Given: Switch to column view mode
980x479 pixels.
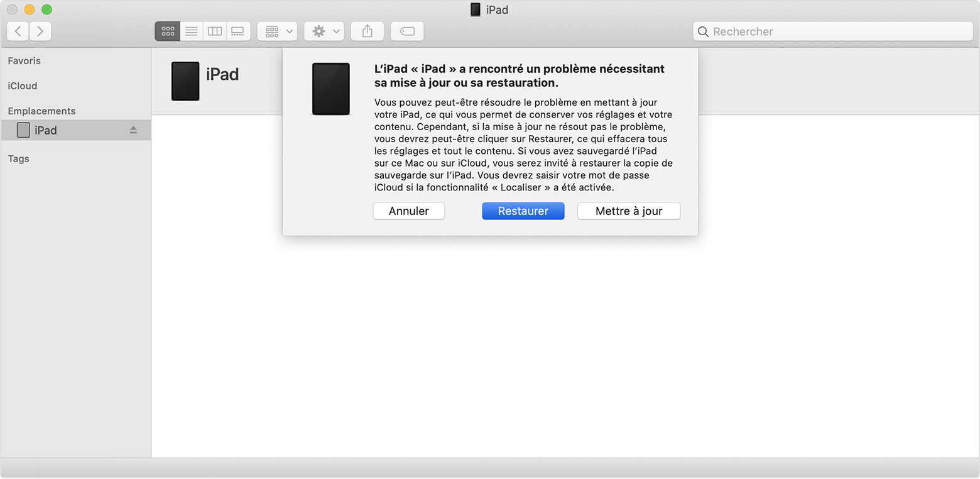Looking at the screenshot, I should pos(215,31).
